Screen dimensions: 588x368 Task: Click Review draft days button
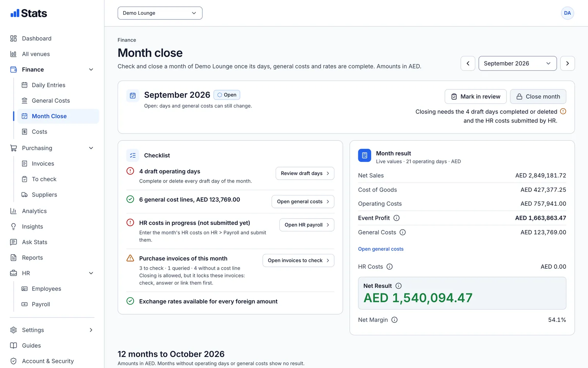point(305,173)
